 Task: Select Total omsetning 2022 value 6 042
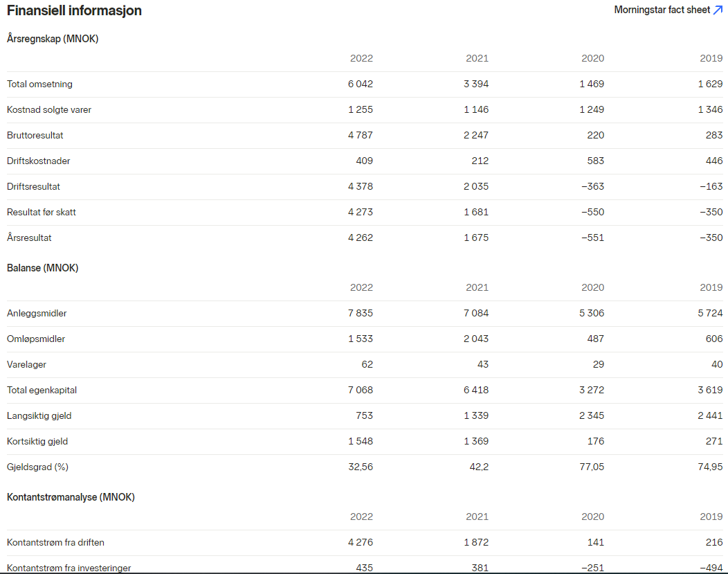pyautogui.click(x=361, y=84)
